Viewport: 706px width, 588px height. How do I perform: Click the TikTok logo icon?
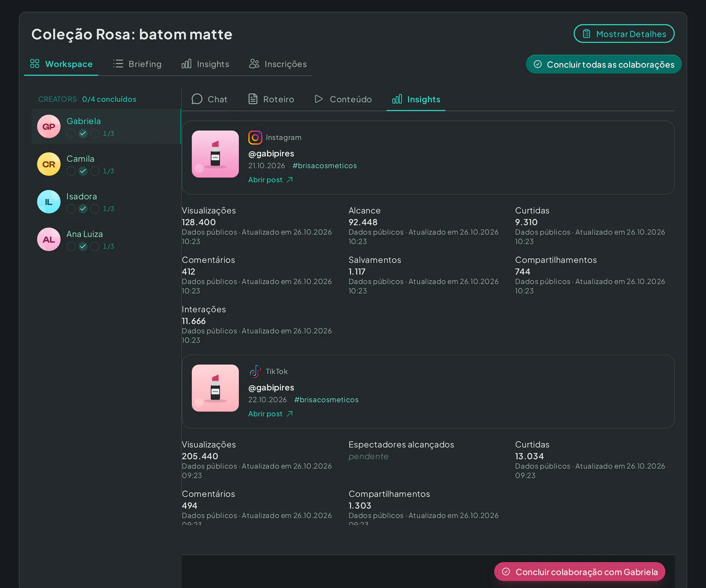tap(255, 371)
